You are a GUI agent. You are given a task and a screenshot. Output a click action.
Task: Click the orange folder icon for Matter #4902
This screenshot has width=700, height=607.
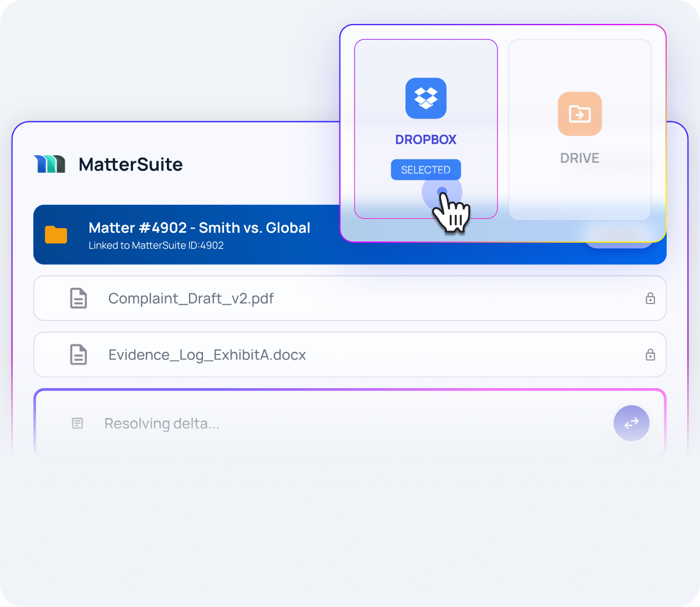coord(56,235)
